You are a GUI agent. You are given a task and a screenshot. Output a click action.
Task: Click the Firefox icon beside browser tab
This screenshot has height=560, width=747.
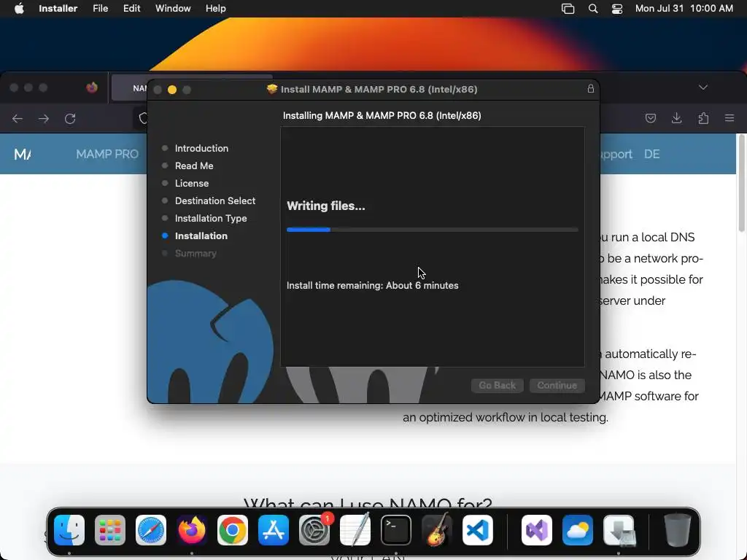pos(92,87)
